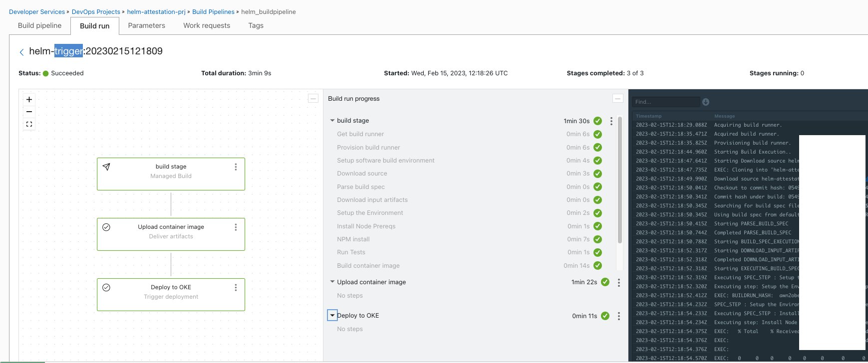Go back using the arrow beside helm-trigger title
This screenshot has height=363, width=868.
pos(21,52)
